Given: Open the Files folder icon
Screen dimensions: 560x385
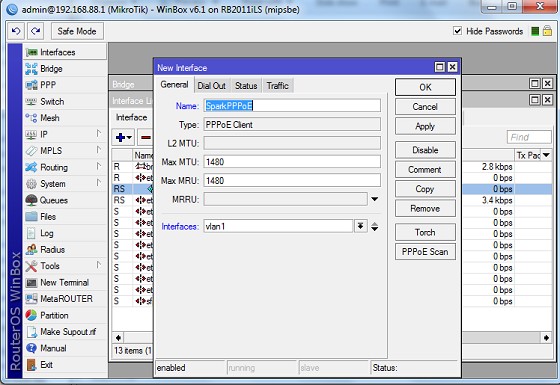Looking at the screenshot, I should [x=31, y=216].
